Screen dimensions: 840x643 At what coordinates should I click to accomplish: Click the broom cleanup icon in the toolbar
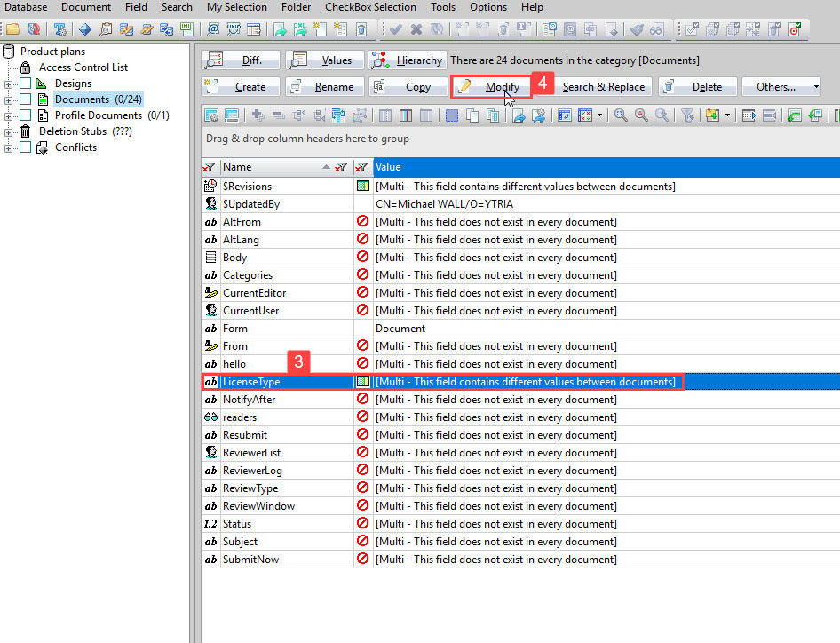(x=638, y=28)
